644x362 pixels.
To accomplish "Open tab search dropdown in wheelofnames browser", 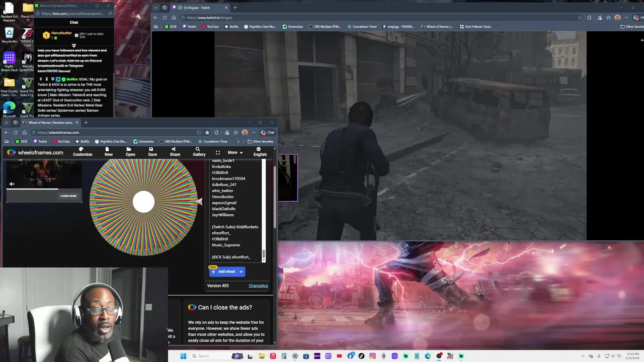I will pos(6,123).
